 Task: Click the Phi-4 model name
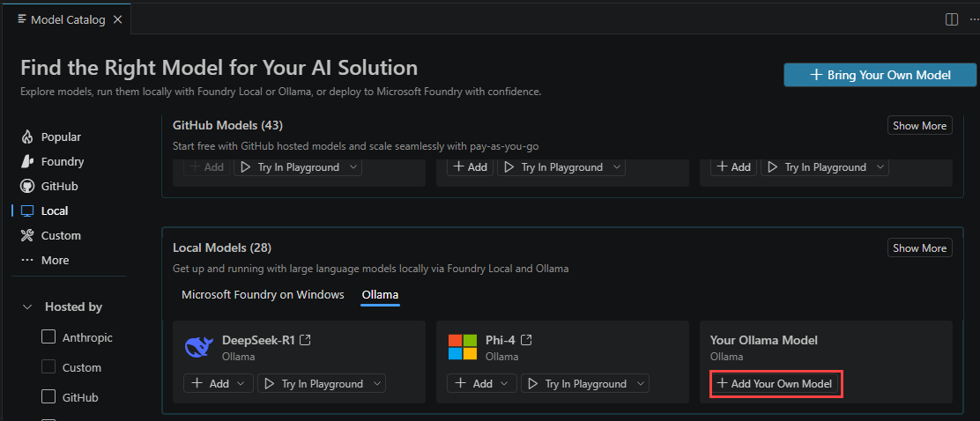click(x=501, y=341)
